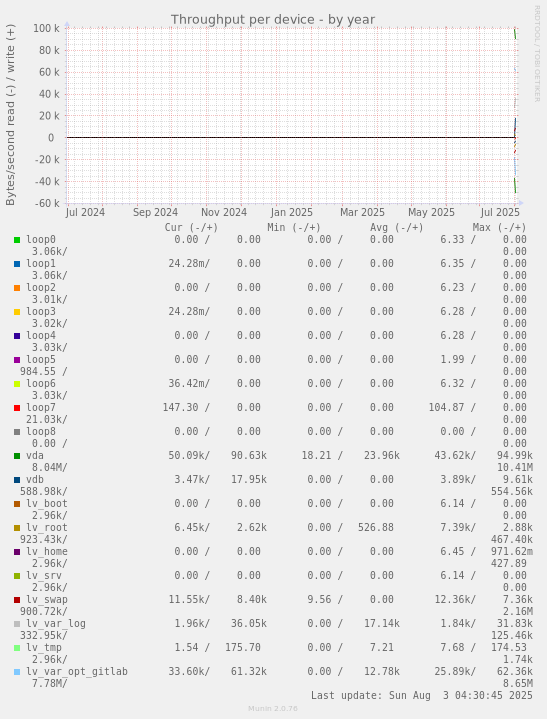This screenshot has height=719, width=547.
Task: Click the y-axis title 'Bytes/second read (-) / write (+)'
Action: tap(11, 115)
